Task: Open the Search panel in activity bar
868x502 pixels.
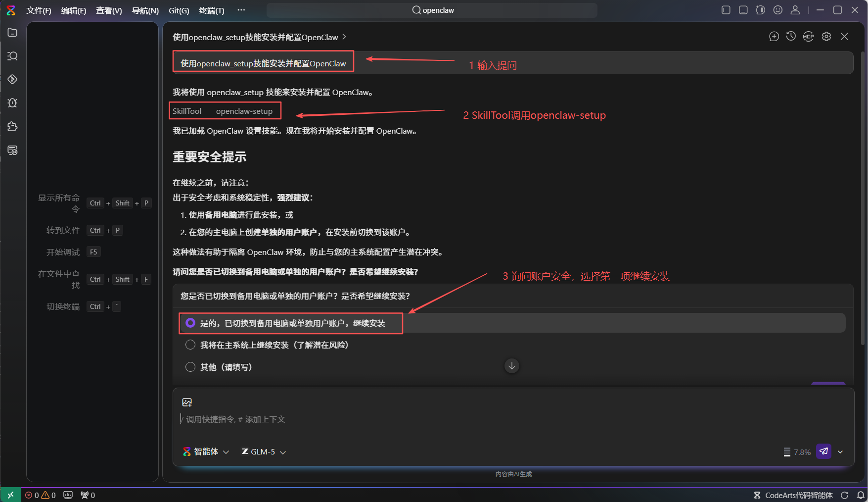Action: (12, 56)
